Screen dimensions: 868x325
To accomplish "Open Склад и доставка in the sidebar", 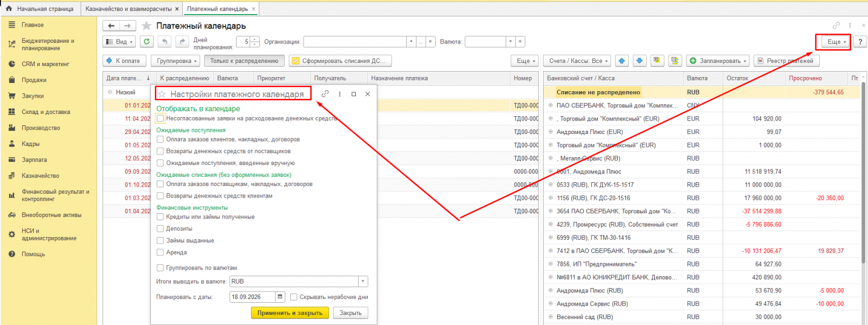I will pyautogui.click(x=46, y=112).
